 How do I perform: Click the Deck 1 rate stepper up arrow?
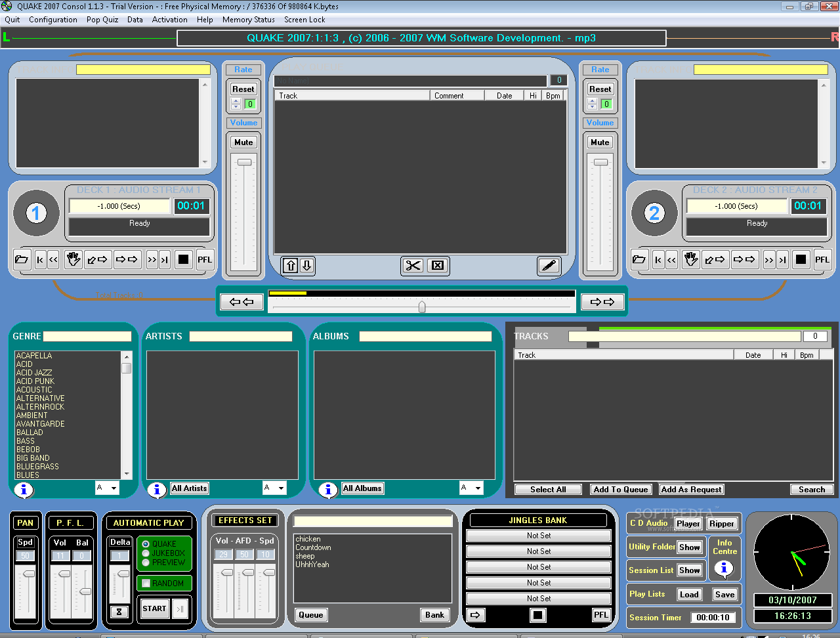[236, 101]
